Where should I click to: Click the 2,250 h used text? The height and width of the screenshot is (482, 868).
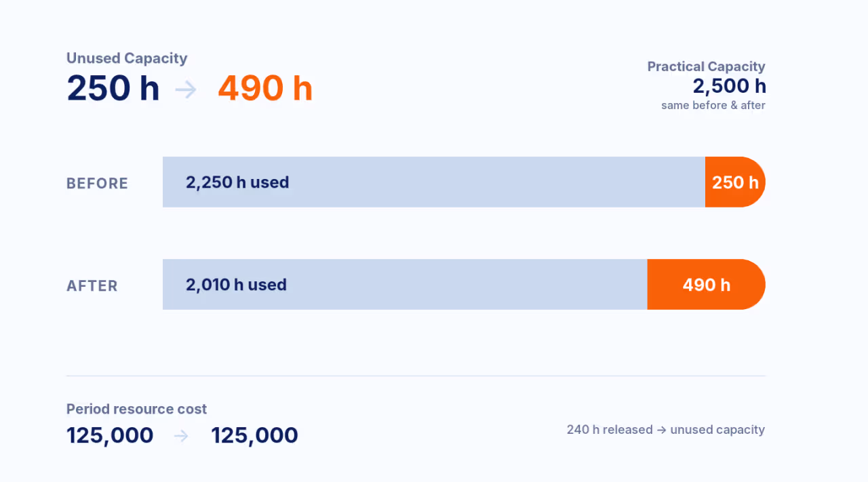point(237,182)
